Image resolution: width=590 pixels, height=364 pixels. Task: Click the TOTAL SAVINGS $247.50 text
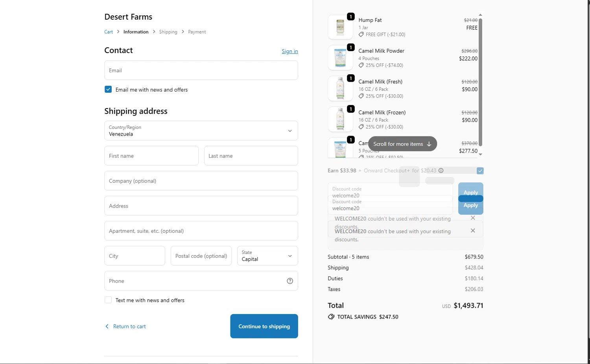coord(368,317)
